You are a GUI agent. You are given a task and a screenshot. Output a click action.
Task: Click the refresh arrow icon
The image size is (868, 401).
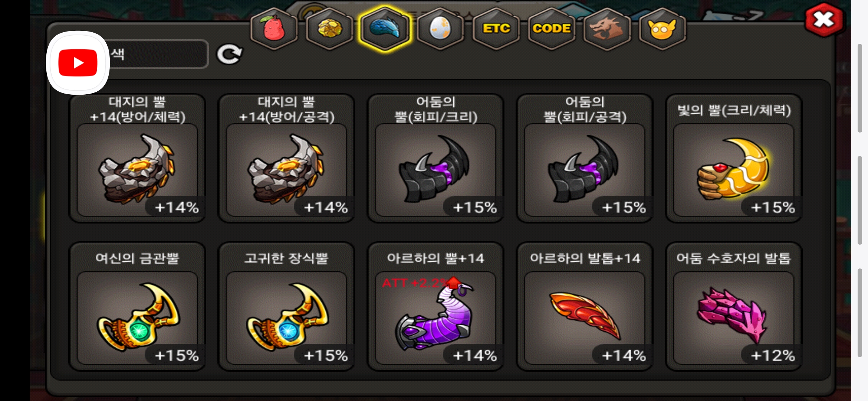(230, 55)
